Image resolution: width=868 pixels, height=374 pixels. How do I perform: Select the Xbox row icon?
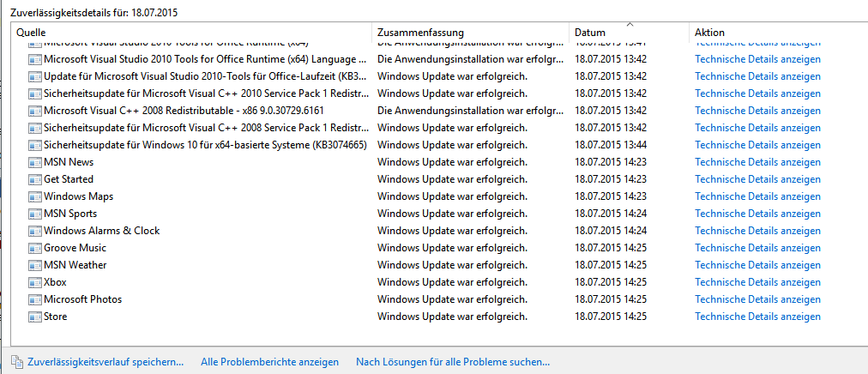coord(35,282)
